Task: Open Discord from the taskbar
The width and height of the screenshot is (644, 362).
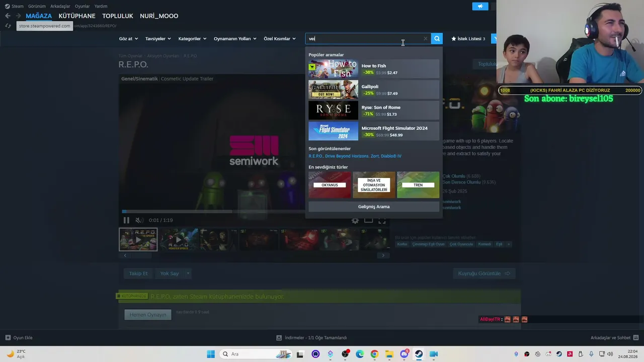Action: click(404, 354)
